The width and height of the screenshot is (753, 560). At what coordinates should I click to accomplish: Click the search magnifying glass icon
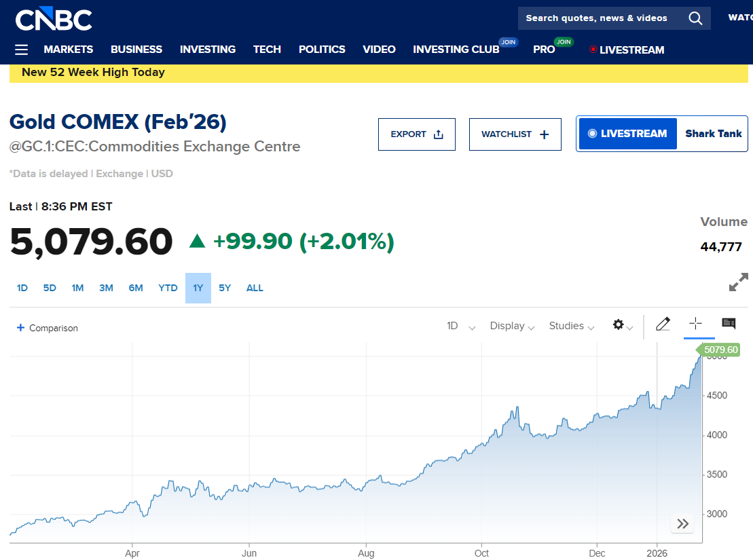695,18
